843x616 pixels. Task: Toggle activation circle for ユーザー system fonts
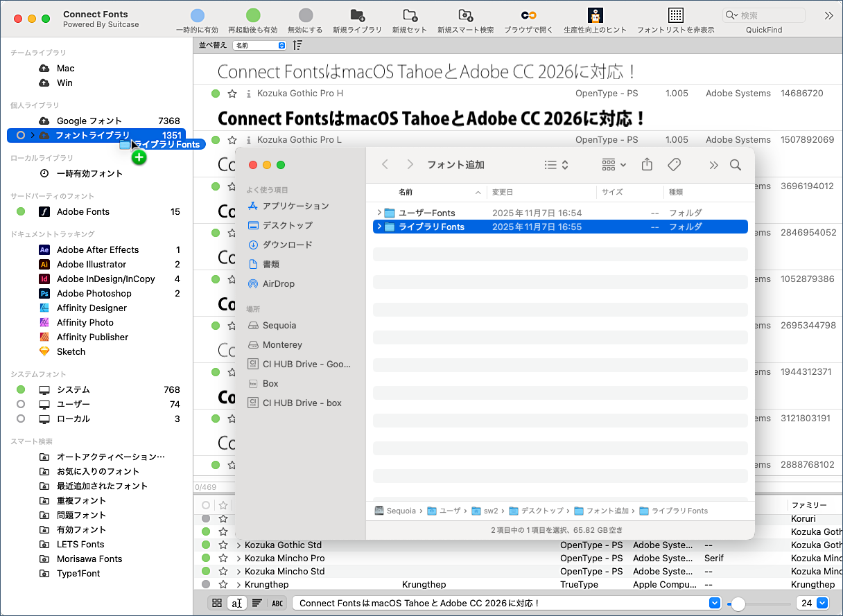click(x=21, y=404)
